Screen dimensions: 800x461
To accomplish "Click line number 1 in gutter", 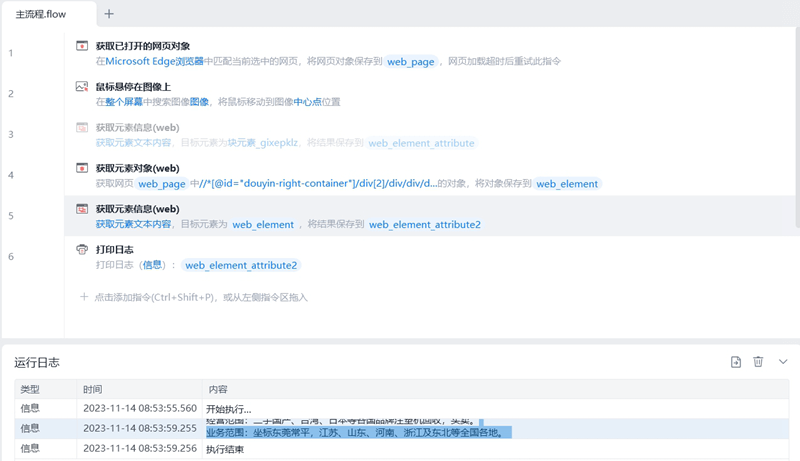I will [11, 53].
